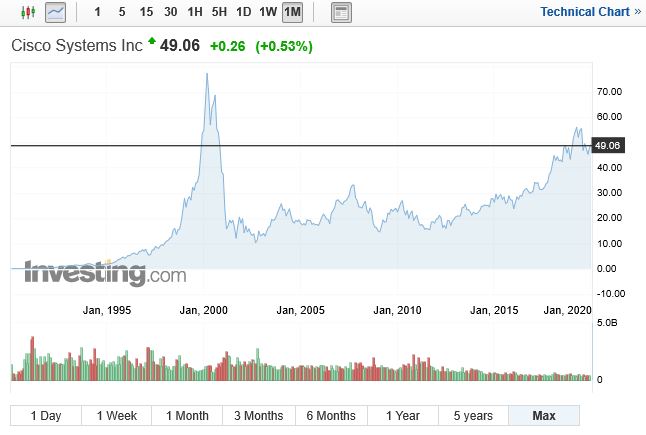
Task: Click the Jan, 2020 axis label
Action: point(567,310)
